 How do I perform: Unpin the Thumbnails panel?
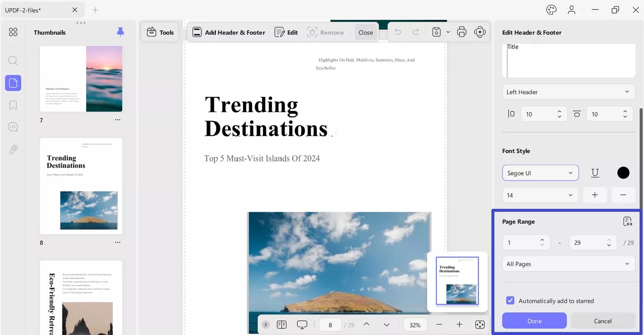120,32
